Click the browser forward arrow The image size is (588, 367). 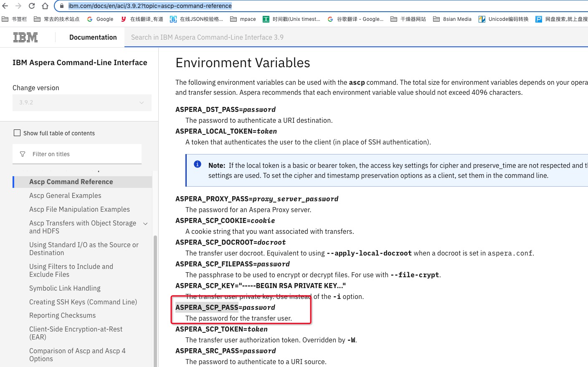tap(18, 6)
